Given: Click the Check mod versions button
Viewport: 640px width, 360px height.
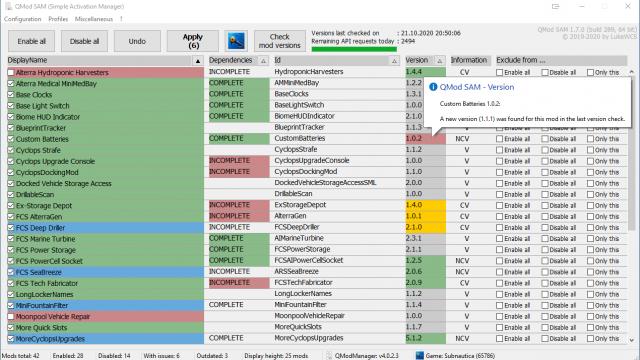Looking at the screenshot, I should pyautogui.click(x=280, y=41).
